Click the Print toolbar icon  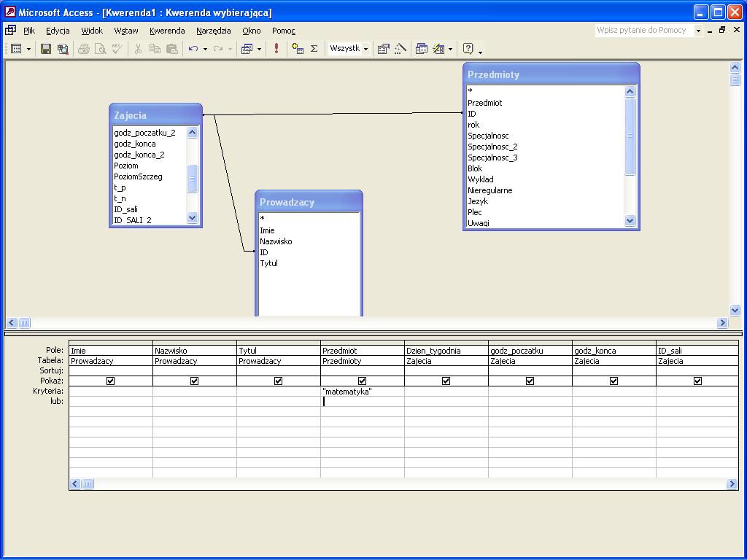point(83,49)
